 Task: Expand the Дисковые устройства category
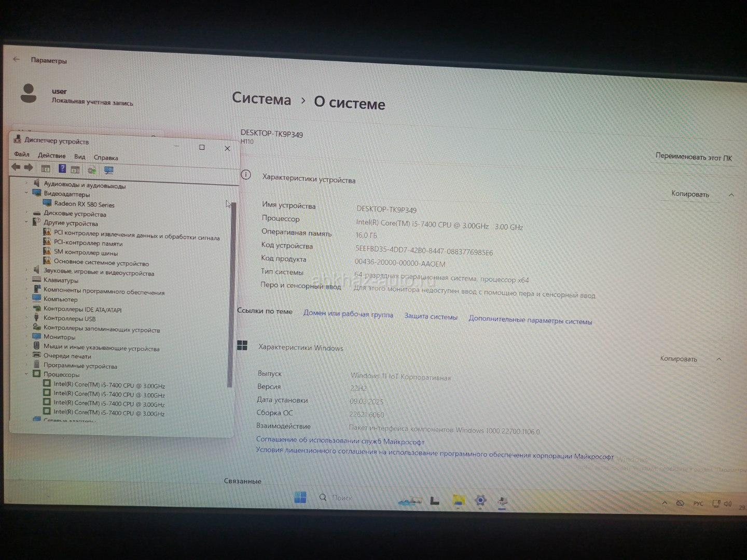click(26, 213)
